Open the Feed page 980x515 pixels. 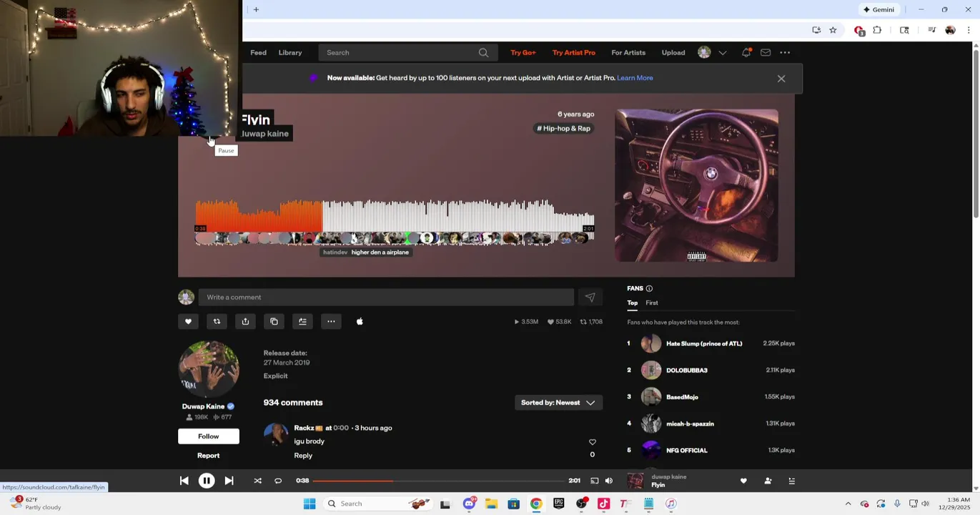tap(258, 53)
